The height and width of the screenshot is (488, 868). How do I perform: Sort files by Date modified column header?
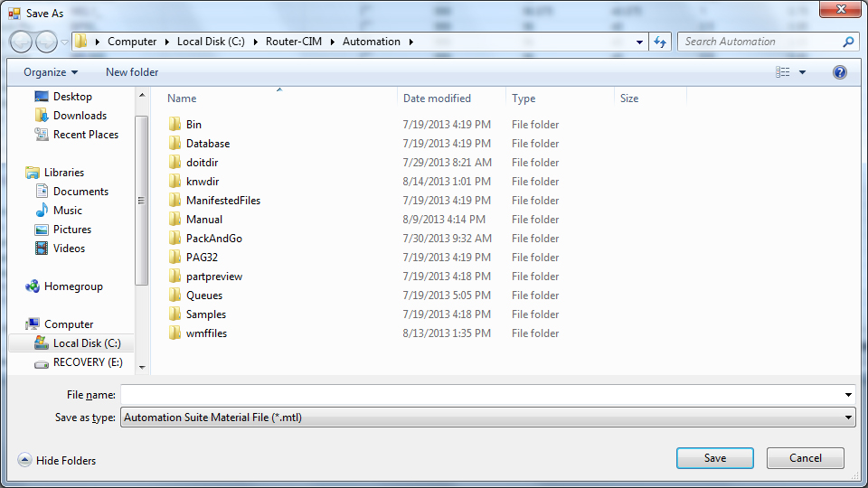tap(437, 99)
